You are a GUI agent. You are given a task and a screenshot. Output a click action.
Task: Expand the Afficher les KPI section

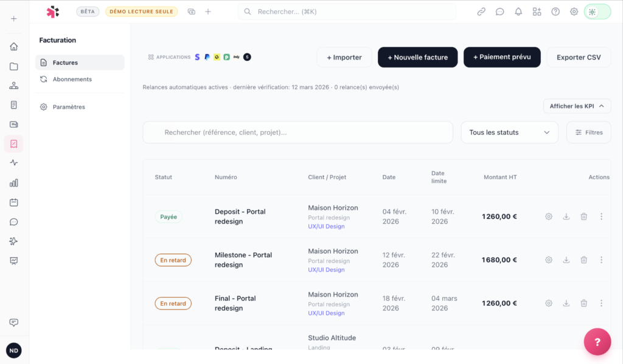(577, 106)
